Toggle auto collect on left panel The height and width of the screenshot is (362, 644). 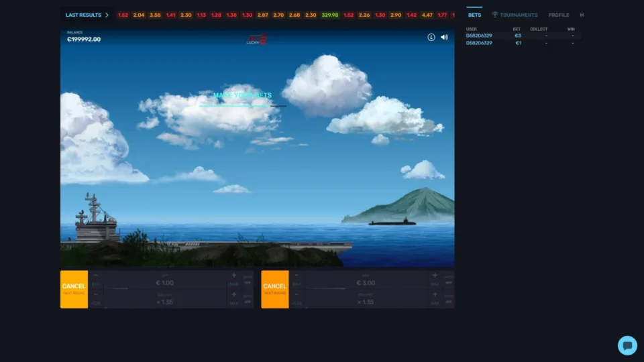(x=248, y=301)
